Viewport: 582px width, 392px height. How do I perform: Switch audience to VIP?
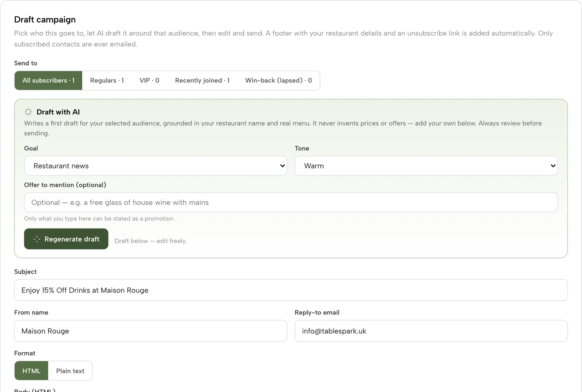tap(150, 80)
